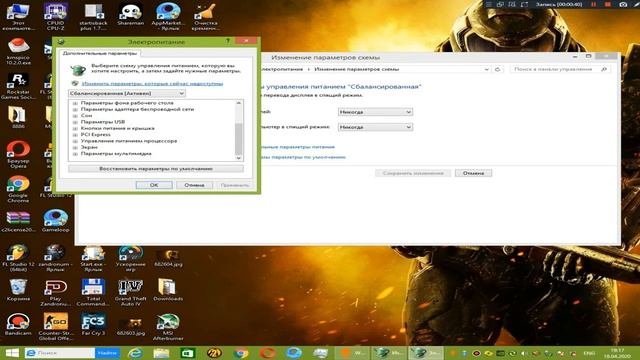Open Internet Explorer from the taskbar
The width and height of the screenshot is (640, 360).
point(135,353)
